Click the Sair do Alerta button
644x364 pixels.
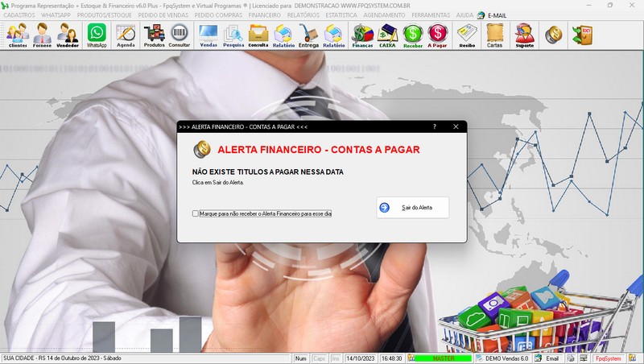(x=412, y=208)
